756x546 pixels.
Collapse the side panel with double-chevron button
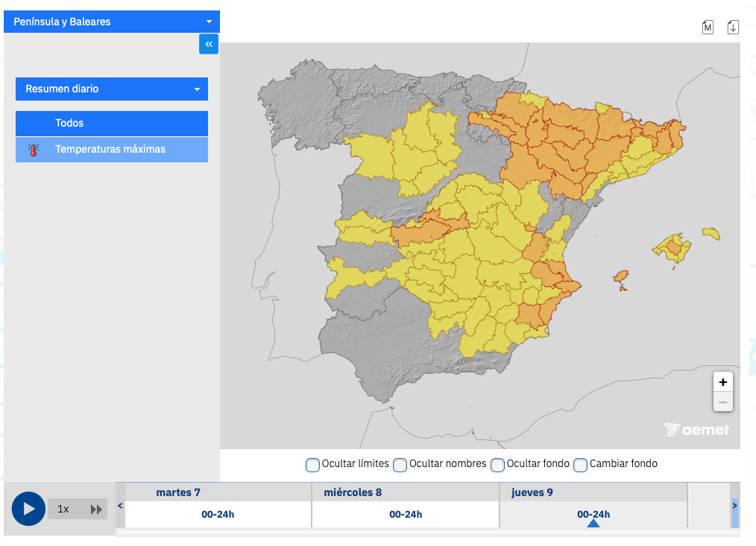[209, 45]
